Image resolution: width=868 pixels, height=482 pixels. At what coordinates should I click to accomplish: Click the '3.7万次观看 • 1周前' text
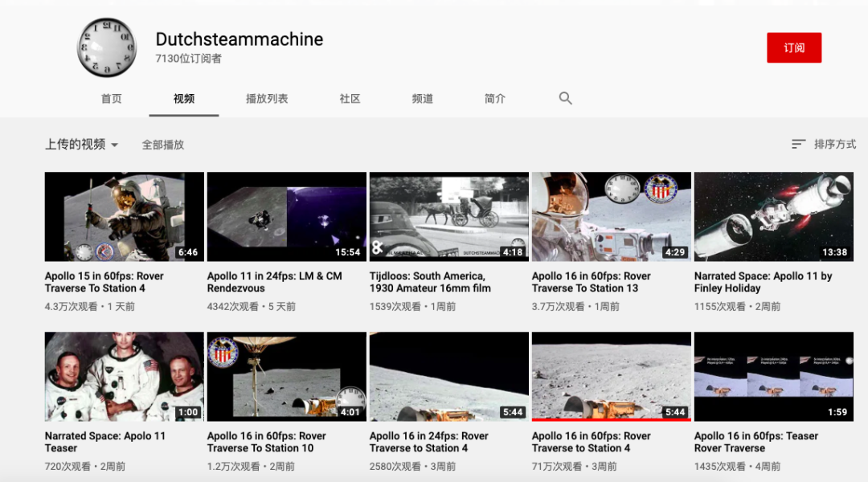click(x=575, y=307)
